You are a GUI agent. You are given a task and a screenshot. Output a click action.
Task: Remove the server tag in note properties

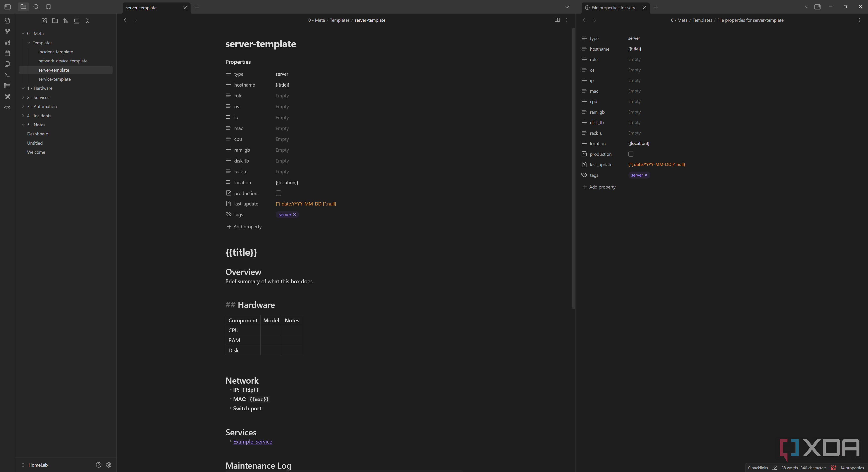(x=294, y=215)
